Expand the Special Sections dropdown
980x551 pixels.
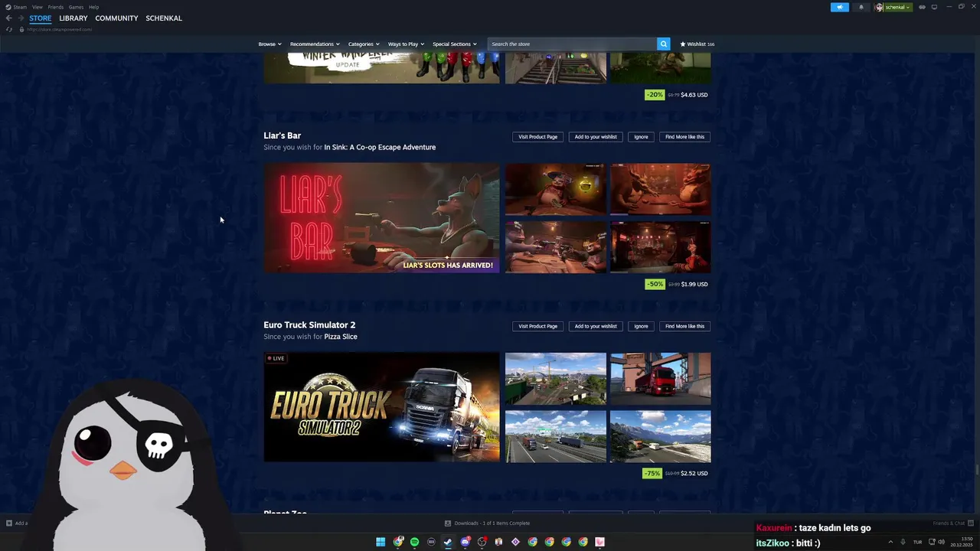(454, 44)
